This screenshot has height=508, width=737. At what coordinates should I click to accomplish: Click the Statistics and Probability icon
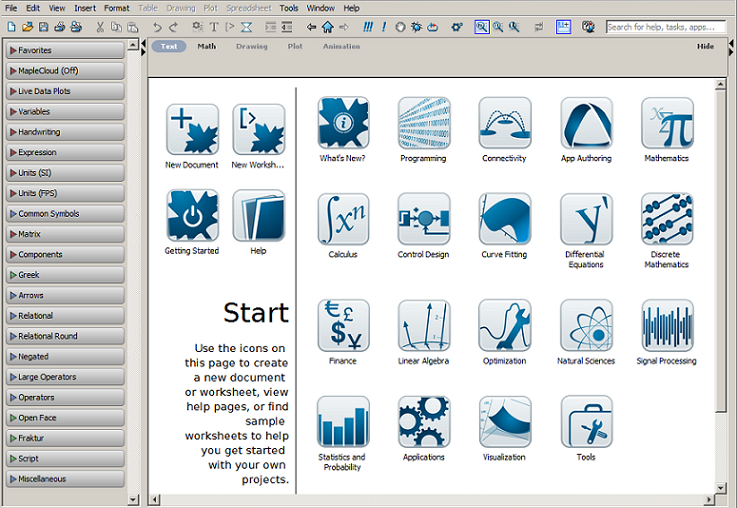pyautogui.click(x=343, y=422)
